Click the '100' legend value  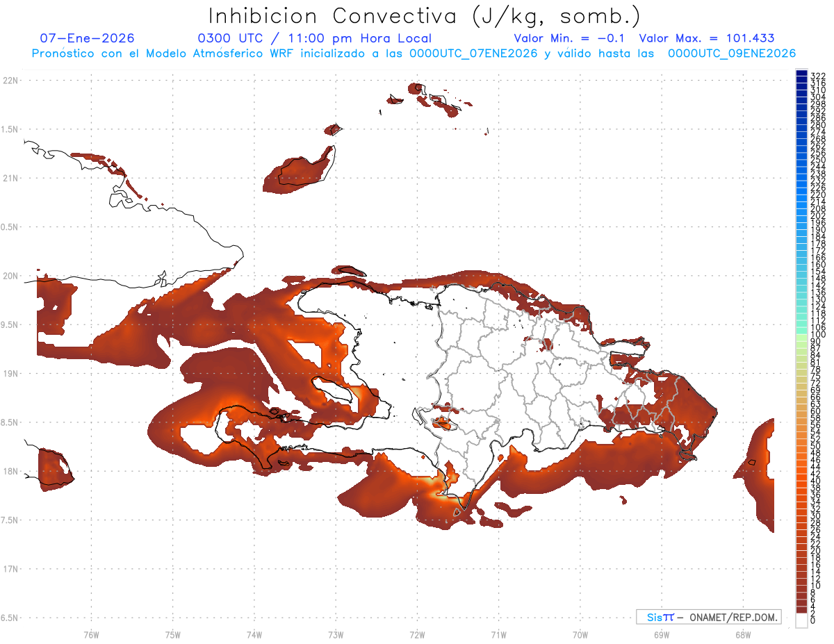click(x=818, y=335)
